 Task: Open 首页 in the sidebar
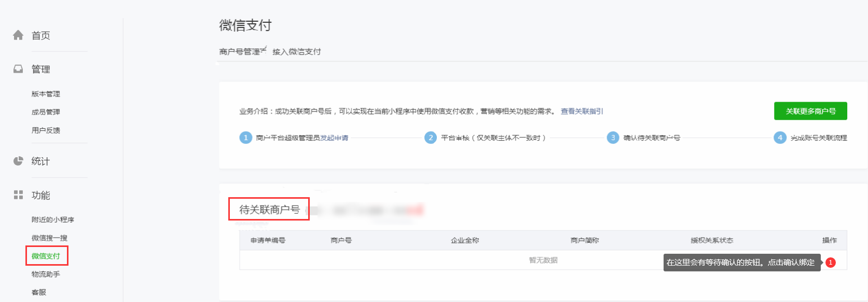pyautogui.click(x=41, y=36)
